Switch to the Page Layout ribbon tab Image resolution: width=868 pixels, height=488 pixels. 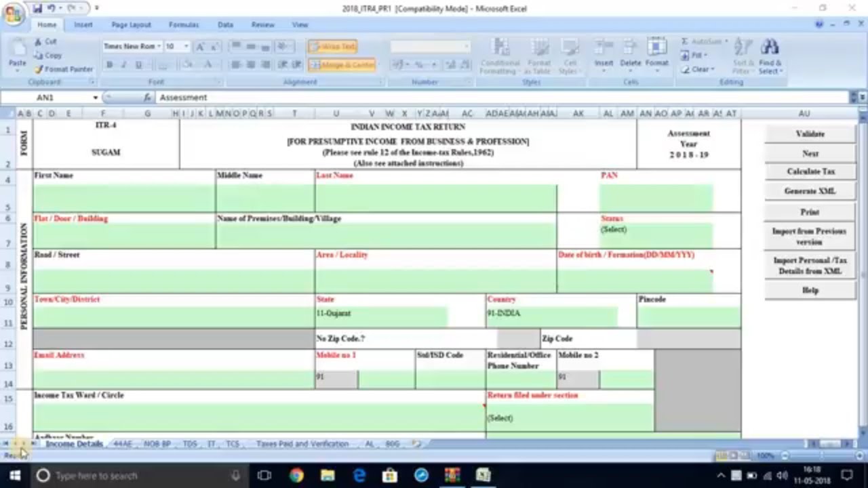(x=131, y=24)
